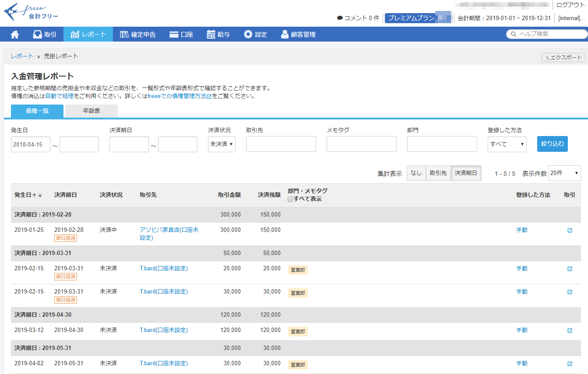
Task: Click the 絞り込む button
Action: pos(553,143)
